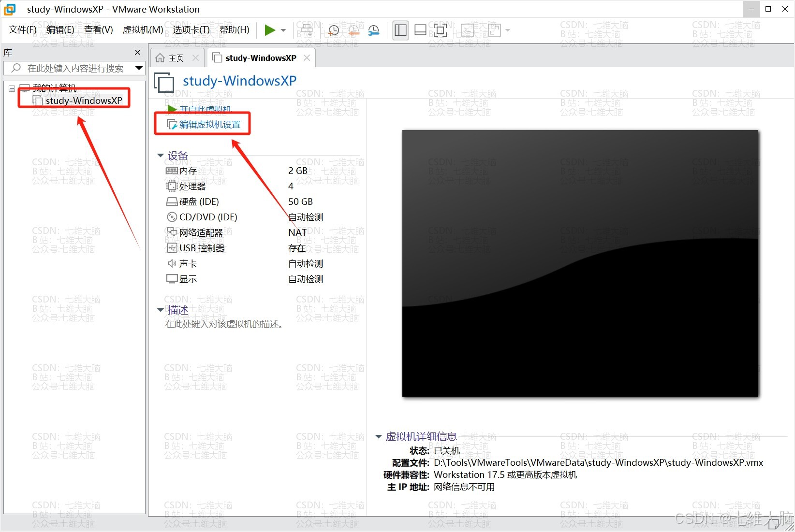The width and height of the screenshot is (795, 532).
Task: Open the 虚拟机(M) menu
Action: [143, 30]
